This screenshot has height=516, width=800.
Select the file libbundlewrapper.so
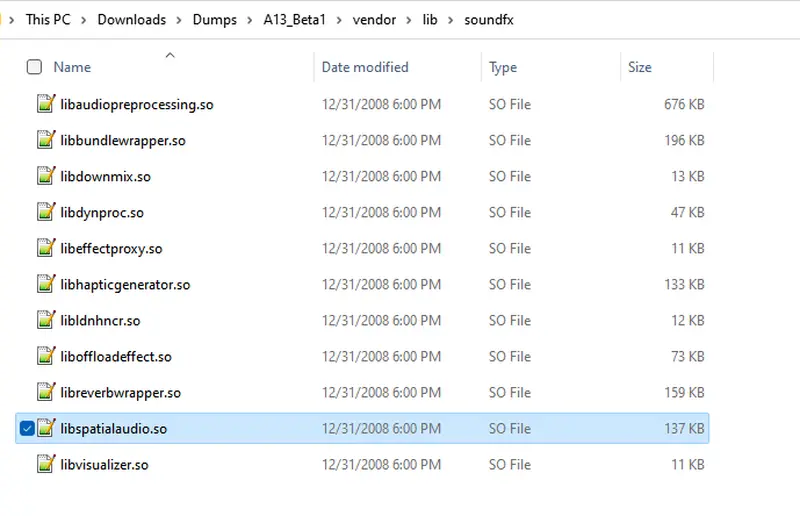click(x=123, y=140)
